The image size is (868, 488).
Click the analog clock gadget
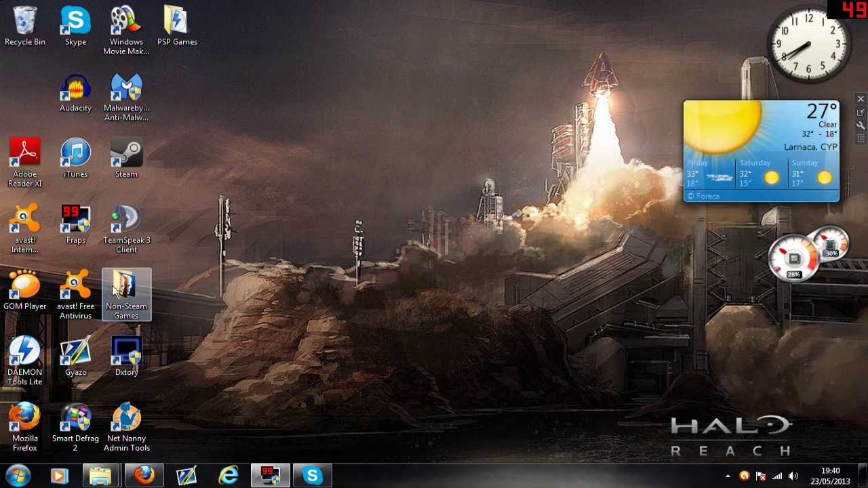tap(808, 45)
